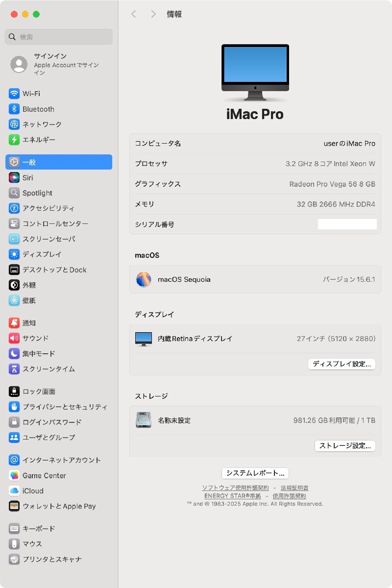
Task: Go forward with the right chevron
Action: point(153,14)
